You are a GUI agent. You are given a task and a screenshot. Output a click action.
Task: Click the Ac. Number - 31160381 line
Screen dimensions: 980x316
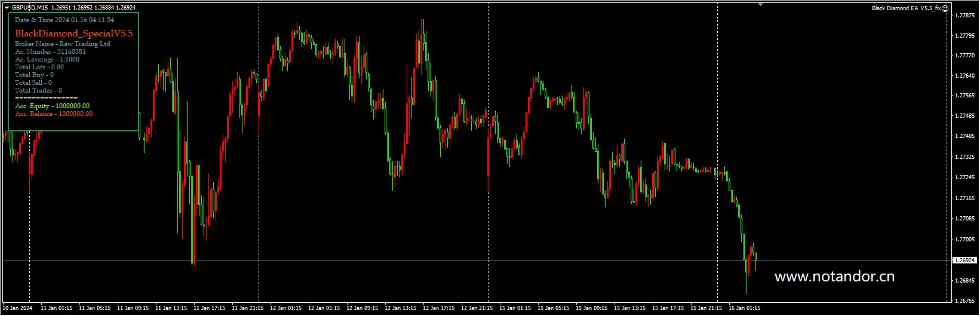tap(50, 51)
